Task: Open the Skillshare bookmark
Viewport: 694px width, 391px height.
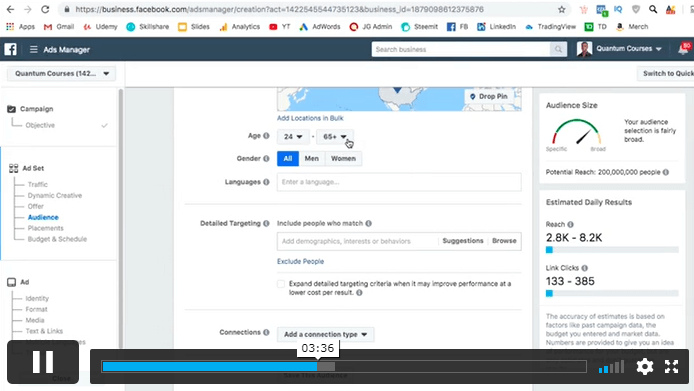Action: pyautogui.click(x=148, y=27)
